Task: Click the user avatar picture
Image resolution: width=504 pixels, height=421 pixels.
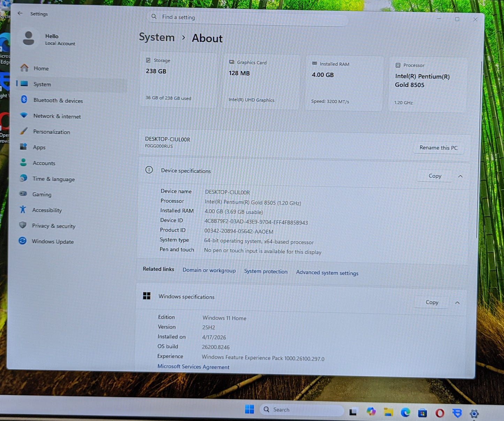Action: click(29, 39)
